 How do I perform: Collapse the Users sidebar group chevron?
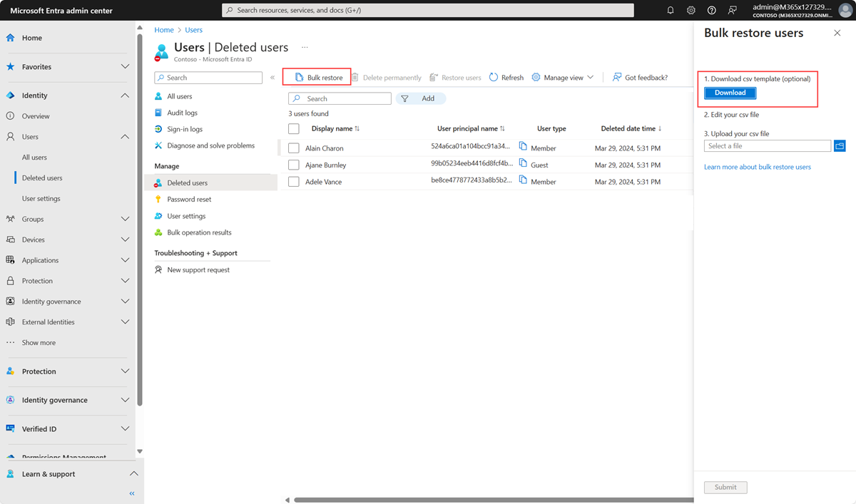tap(125, 137)
